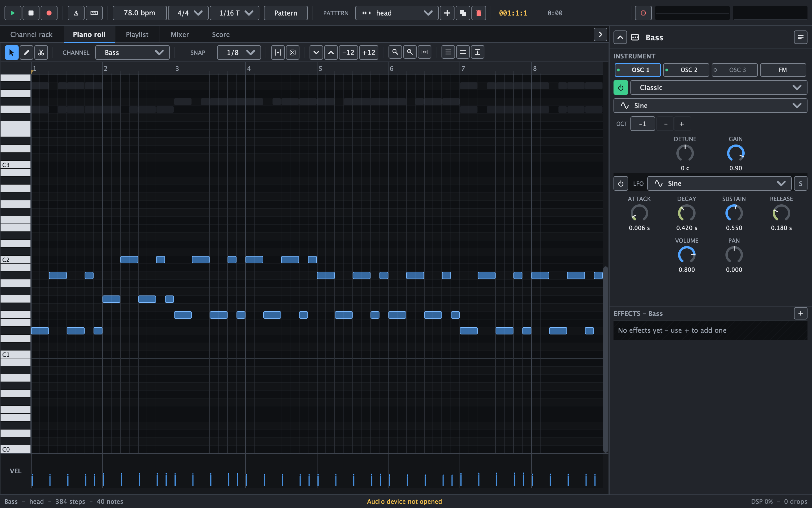The width and height of the screenshot is (812, 508).
Task: Click the Stop transport button
Action: click(x=31, y=13)
